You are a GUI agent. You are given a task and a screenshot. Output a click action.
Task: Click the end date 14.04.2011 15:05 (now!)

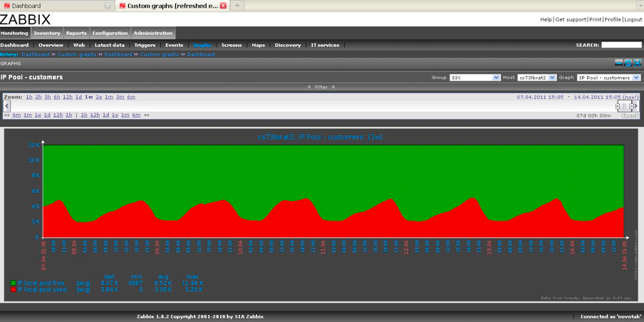(605, 97)
